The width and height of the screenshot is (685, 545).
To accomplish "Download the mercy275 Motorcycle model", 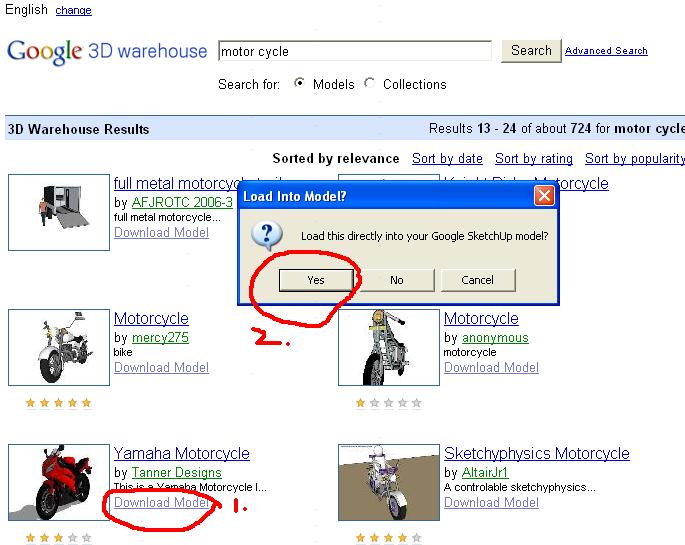I will (161, 368).
